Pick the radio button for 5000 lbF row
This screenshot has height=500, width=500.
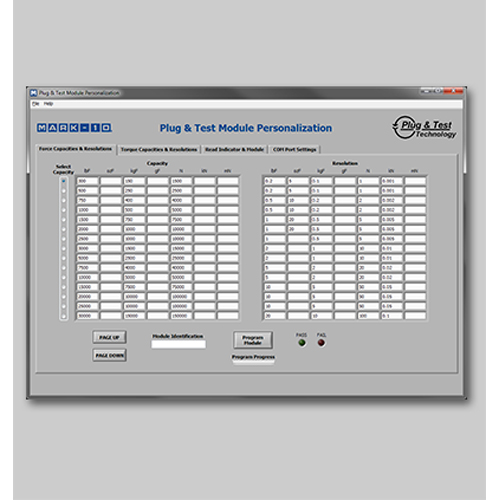click(64, 258)
